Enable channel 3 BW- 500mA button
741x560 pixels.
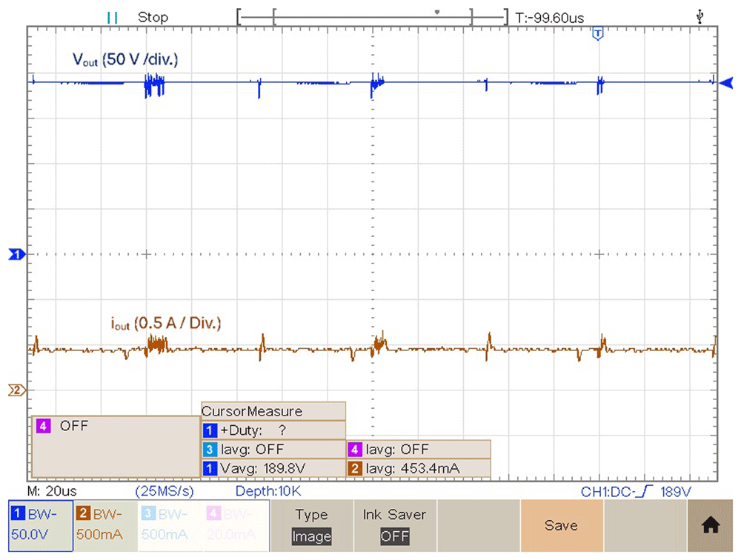(x=170, y=525)
